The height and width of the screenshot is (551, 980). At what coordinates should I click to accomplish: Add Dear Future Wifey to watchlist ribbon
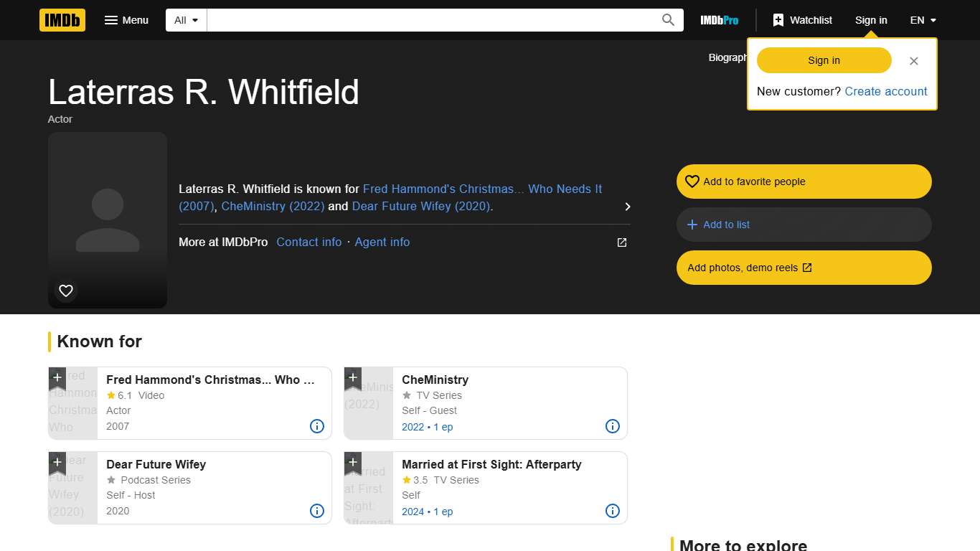(x=57, y=463)
